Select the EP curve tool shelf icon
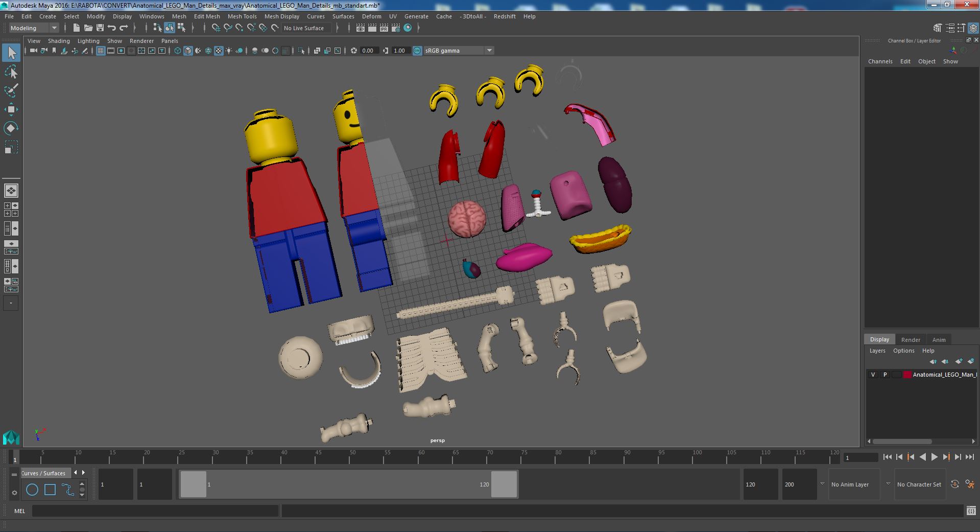 pos(68,490)
